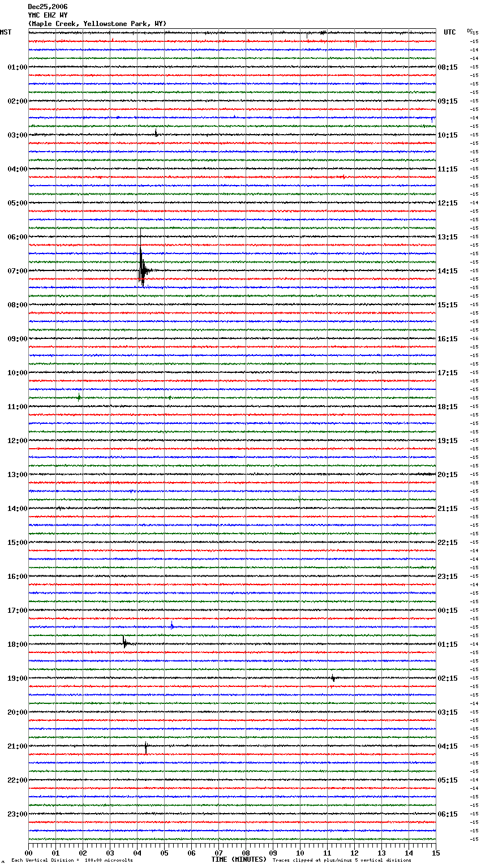This screenshot has height=868, width=481.
Task: Select the YMC EHZ WY station code
Action: click(48, 15)
